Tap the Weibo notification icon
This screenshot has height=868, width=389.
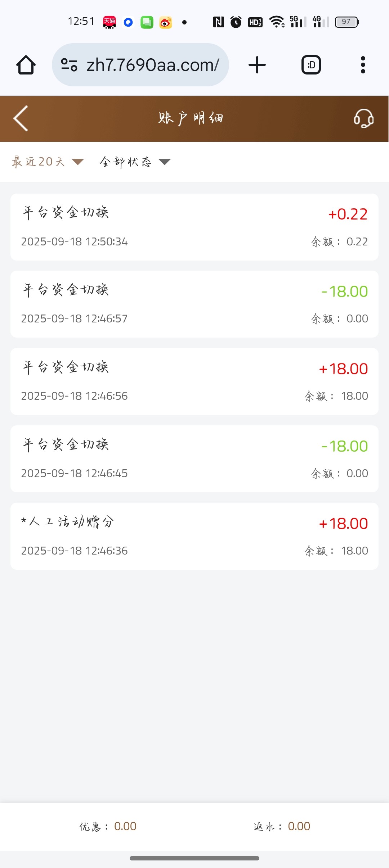coord(166,22)
